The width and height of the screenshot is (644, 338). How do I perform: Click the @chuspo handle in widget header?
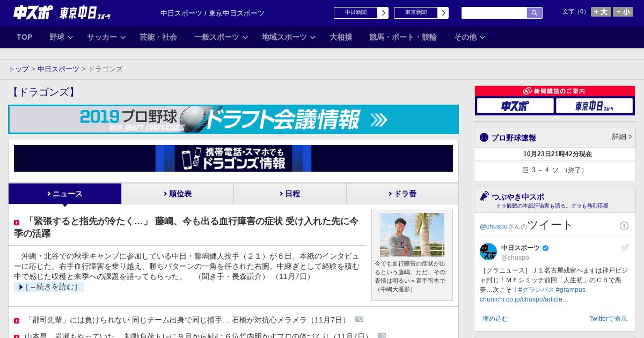pos(494,226)
